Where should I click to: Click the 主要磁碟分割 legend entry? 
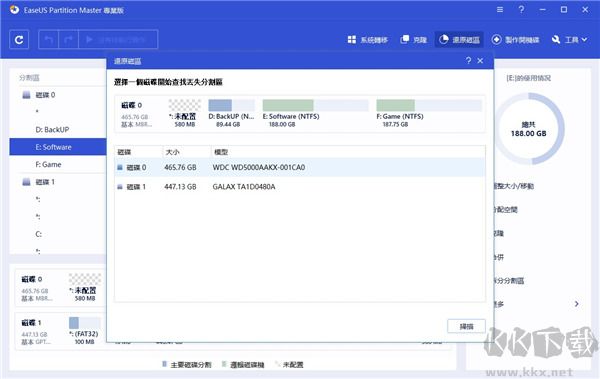(187, 365)
